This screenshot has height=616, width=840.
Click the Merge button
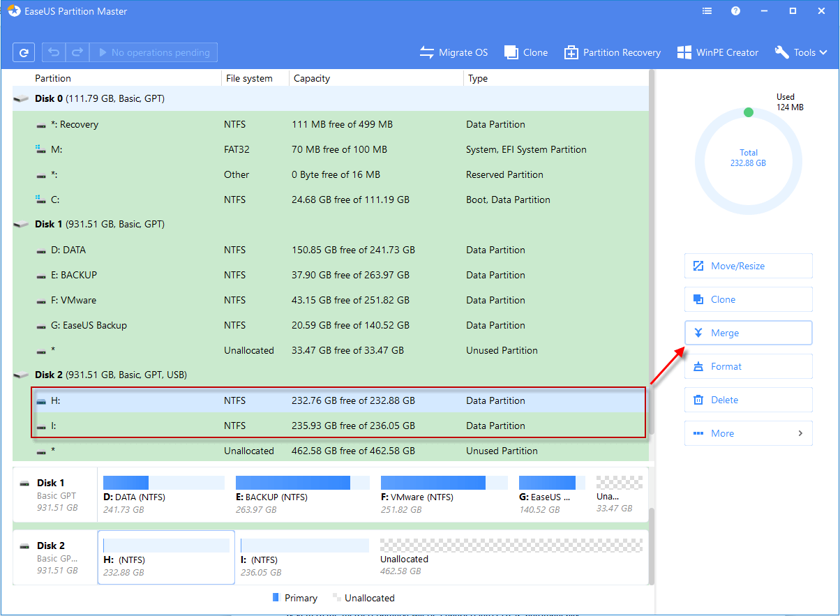click(749, 333)
